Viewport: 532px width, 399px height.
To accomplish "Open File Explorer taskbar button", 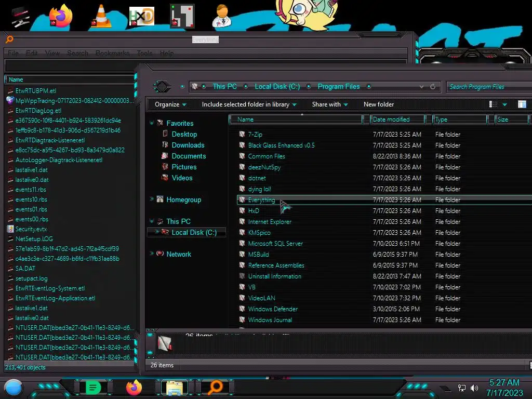I will [x=175, y=388].
